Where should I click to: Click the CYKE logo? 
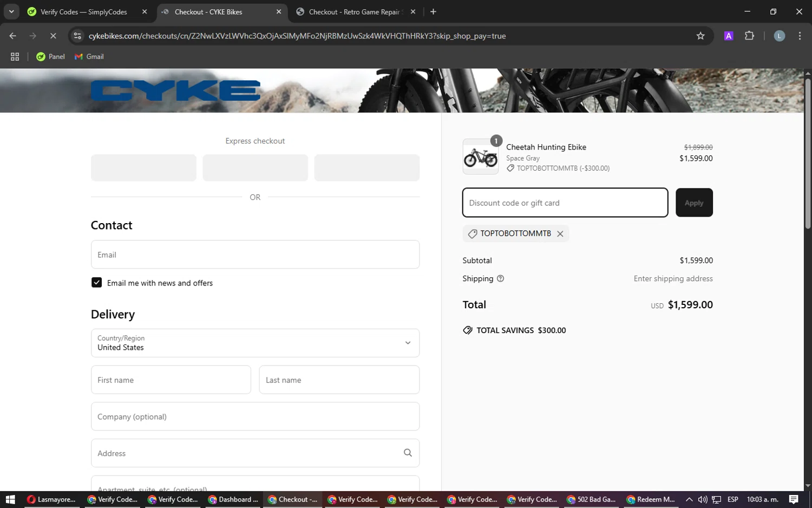[x=175, y=90]
